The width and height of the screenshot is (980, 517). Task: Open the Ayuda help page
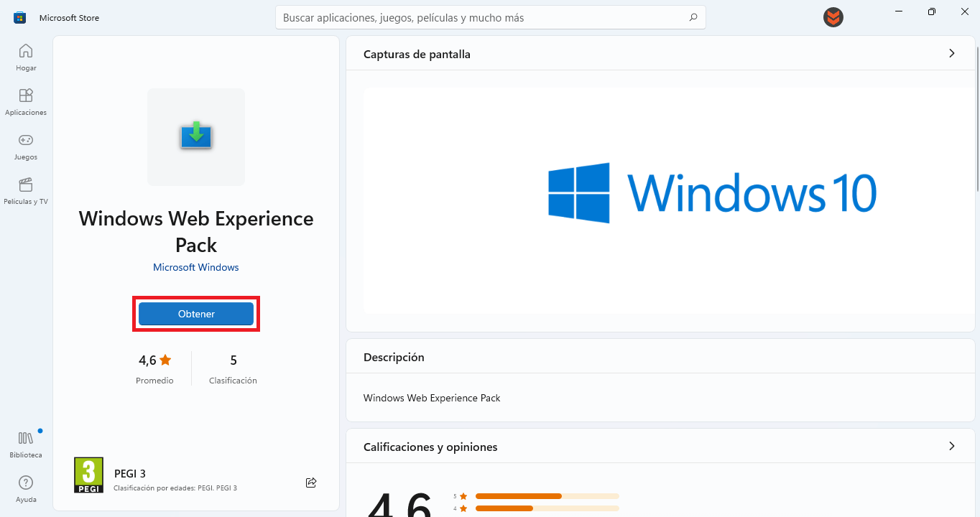point(26,488)
